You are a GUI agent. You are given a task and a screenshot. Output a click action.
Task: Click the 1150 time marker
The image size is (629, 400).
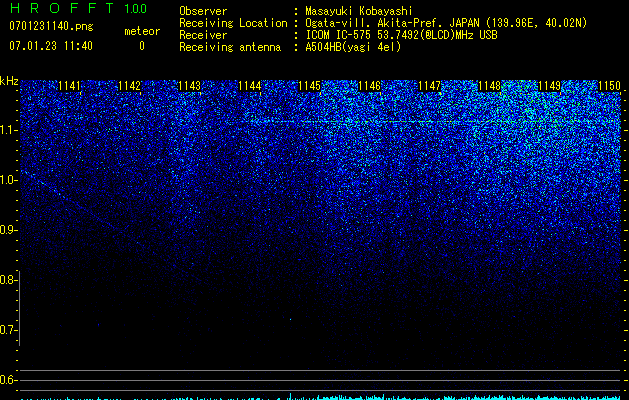coord(610,86)
